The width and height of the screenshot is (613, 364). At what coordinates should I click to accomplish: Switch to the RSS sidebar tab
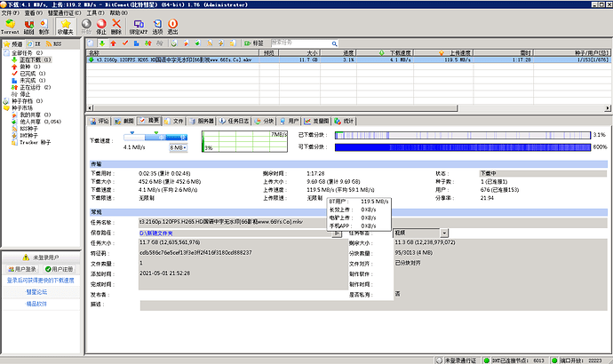click(53, 44)
